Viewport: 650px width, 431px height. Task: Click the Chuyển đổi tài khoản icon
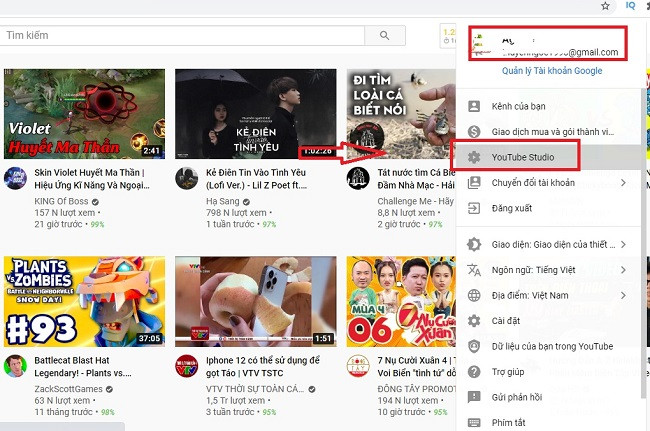474,183
